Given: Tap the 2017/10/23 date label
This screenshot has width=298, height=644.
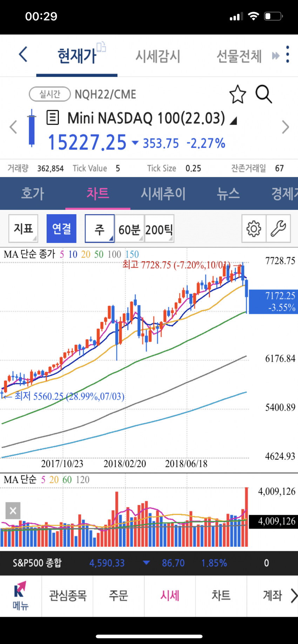Looking at the screenshot, I should (62, 464).
